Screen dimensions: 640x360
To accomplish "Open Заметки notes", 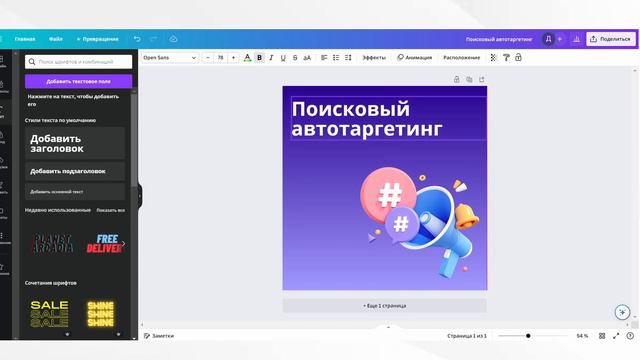I will pyautogui.click(x=159, y=336).
